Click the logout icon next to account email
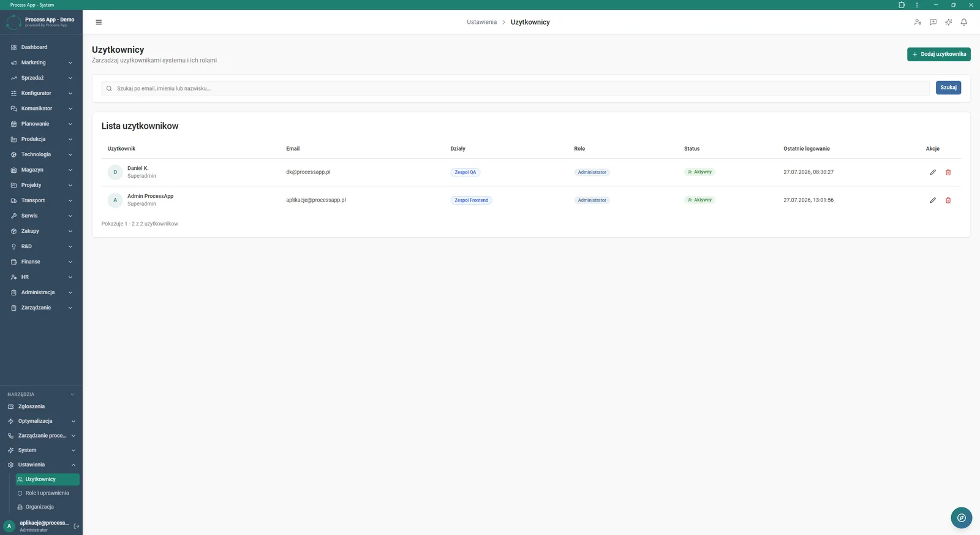Image resolution: width=980 pixels, height=535 pixels. tap(77, 526)
